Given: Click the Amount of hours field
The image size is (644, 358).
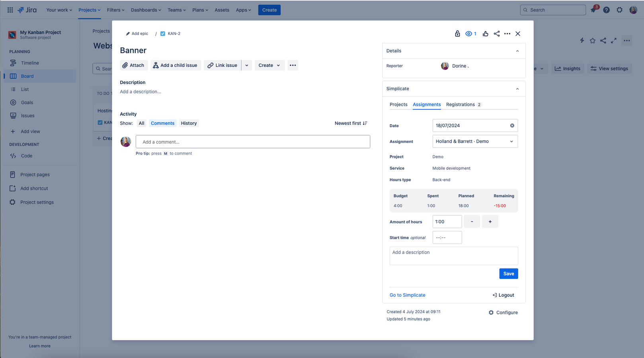Looking at the screenshot, I should tap(447, 222).
